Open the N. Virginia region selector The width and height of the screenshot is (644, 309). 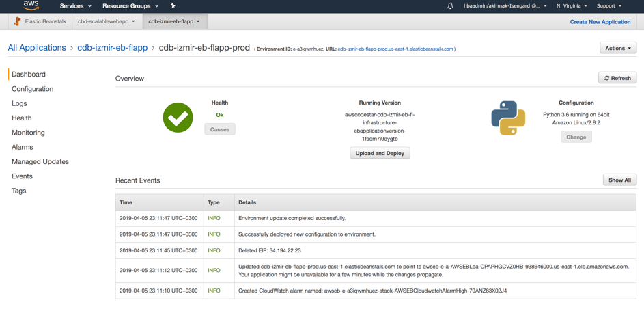point(572,6)
